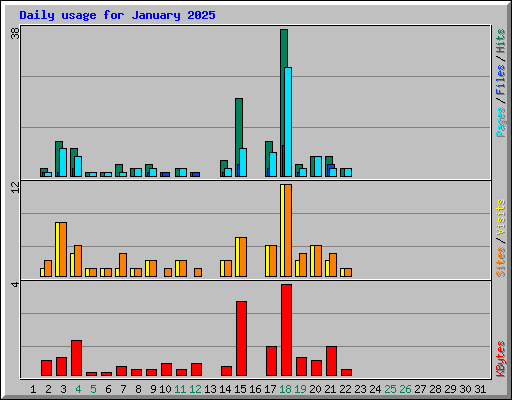Click day 18 on the x-axis

coord(285,389)
